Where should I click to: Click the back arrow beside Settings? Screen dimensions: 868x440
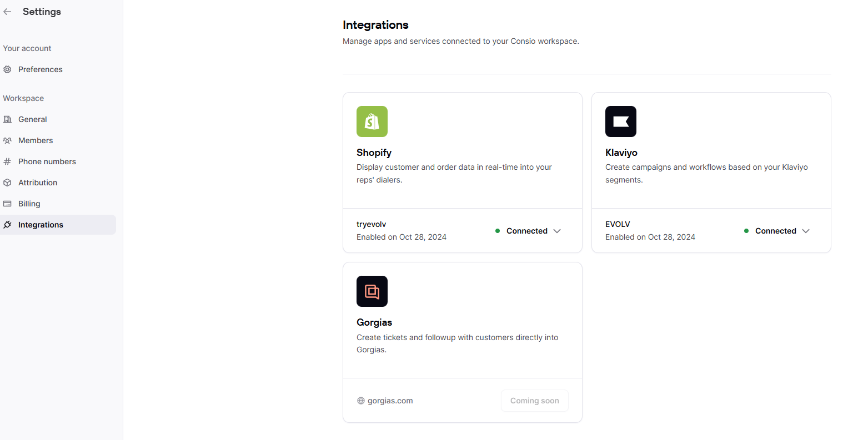[7, 12]
